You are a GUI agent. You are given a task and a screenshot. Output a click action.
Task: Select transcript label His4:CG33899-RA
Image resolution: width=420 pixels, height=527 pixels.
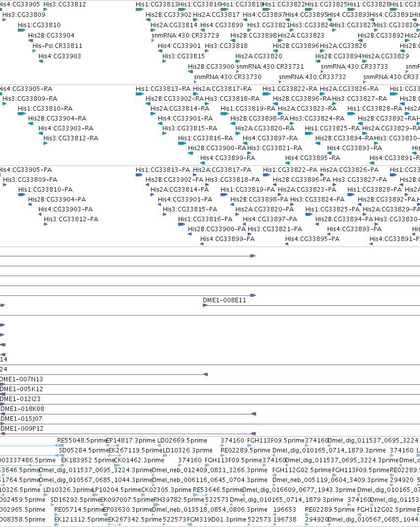pyautogui.click(x=228, y=158)
